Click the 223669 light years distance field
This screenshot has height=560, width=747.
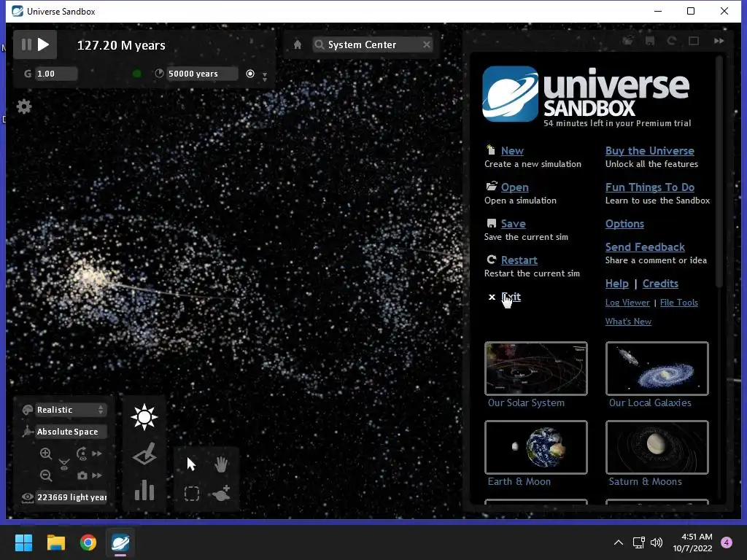point(71,497)
